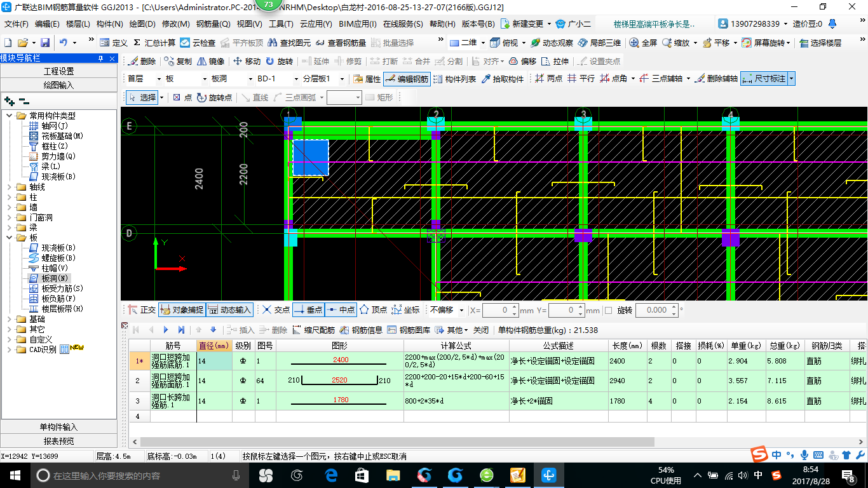Select the 复制 copy tool
Image resolution: width=868 pixels, height=488 pixels.
coord(178,61)
